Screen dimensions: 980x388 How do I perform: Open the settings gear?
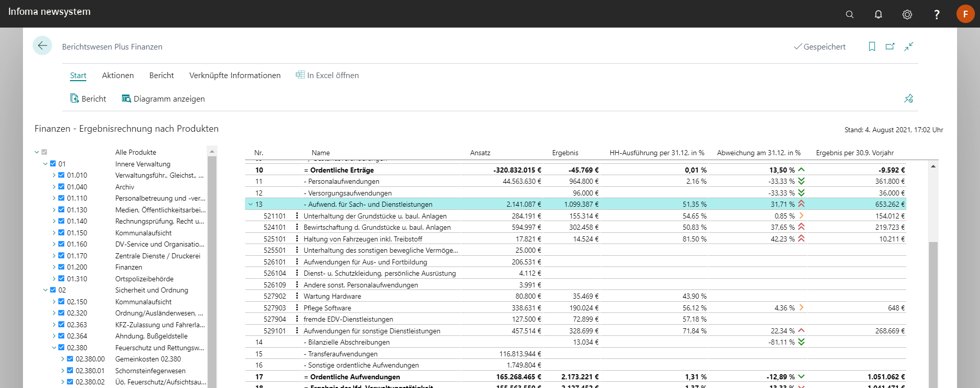pos(907,14)
